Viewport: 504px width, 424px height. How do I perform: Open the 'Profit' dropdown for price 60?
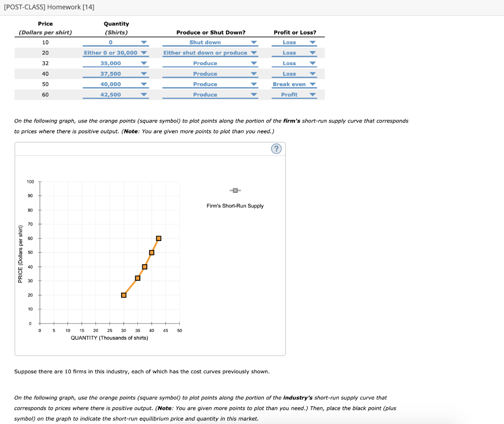pos(294,94)
